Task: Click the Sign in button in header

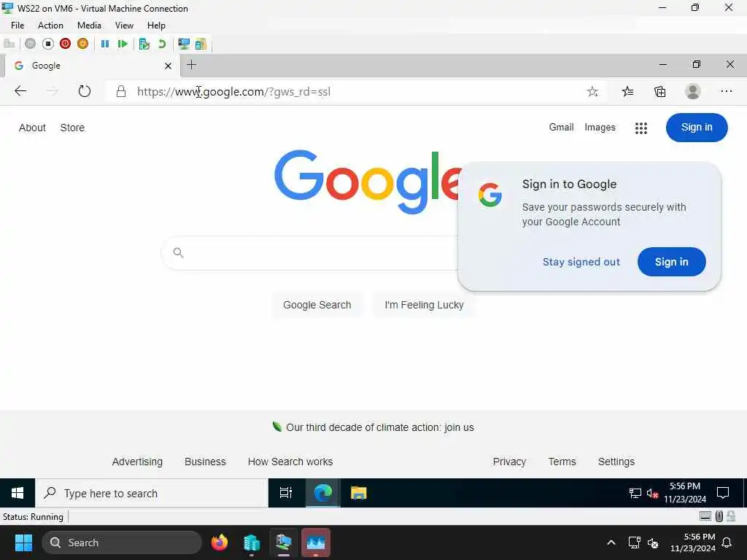Action: click(x=697, y=127)
